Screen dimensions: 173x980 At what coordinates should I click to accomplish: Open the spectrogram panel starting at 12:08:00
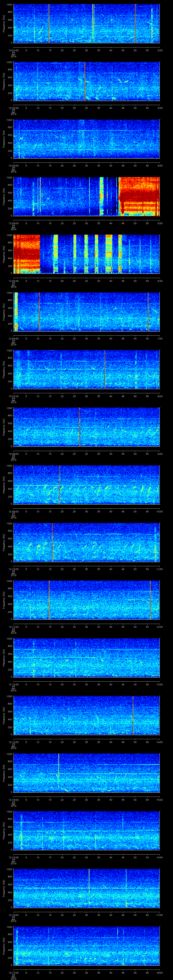[x=87, y=427]
